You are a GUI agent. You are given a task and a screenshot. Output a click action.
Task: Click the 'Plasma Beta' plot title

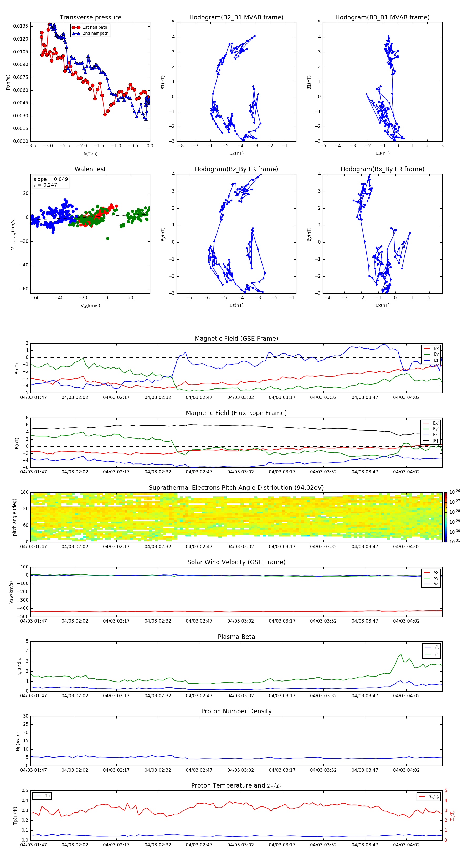point(236,637)
